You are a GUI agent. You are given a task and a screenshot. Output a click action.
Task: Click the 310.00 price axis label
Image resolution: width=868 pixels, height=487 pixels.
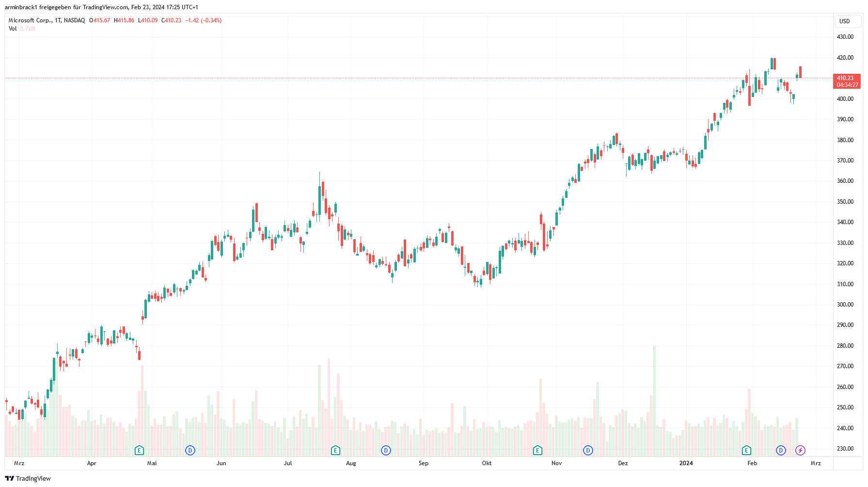[845, 284]
